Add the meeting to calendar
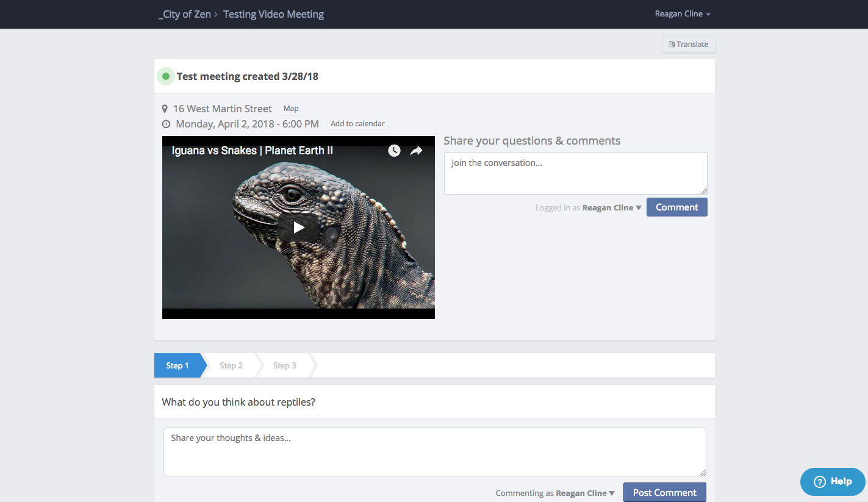 [357, 124]
